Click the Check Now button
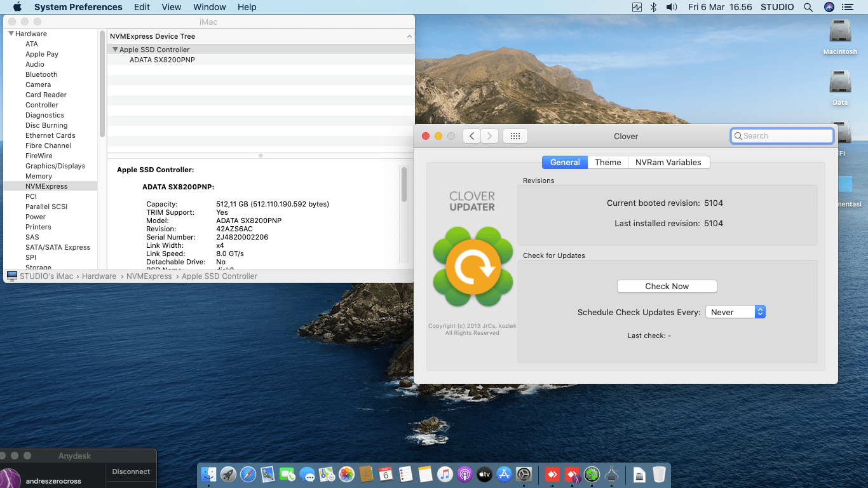The image size is (868, 488). click(667, 286)
